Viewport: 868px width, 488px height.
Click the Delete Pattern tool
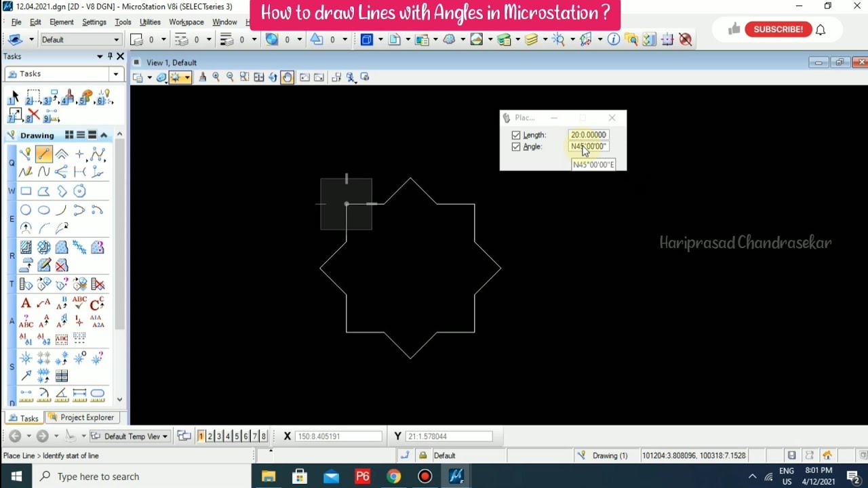(62, 265)
